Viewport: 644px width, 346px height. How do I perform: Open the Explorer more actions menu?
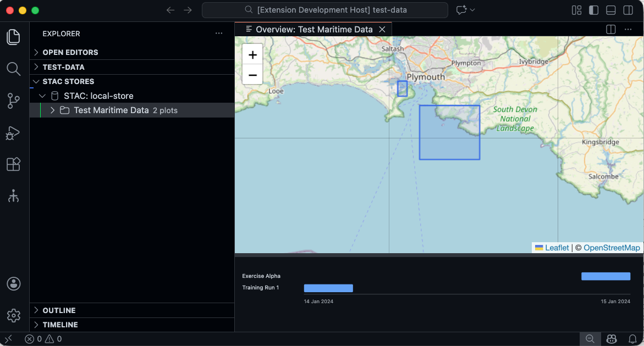tap(219, 33)
